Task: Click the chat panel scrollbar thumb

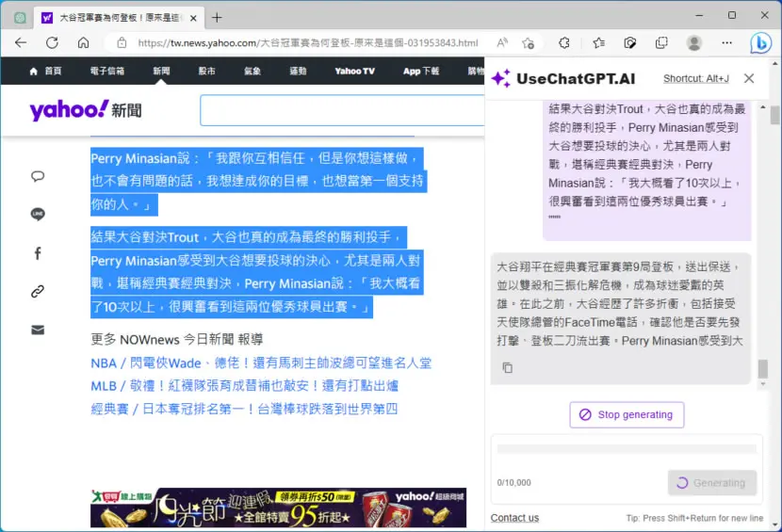Action: click(762, 369)
